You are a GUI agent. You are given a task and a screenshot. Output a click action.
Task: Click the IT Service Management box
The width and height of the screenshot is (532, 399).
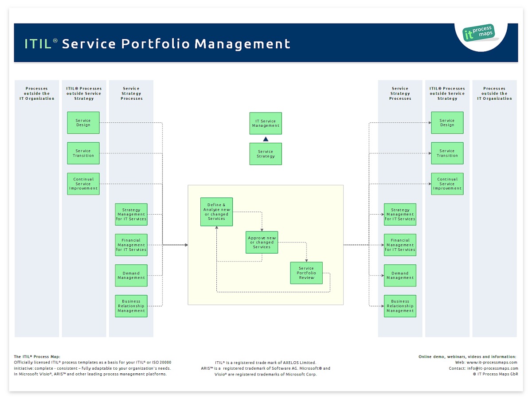click(266, 123)
